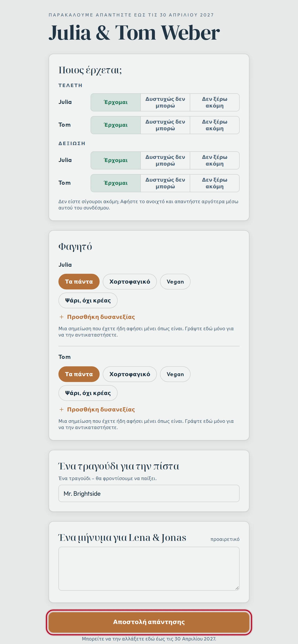
Task: Choose Δυστυχώς δεν μπορώ for Tom's ceremony
Action: tap(165, 125)
